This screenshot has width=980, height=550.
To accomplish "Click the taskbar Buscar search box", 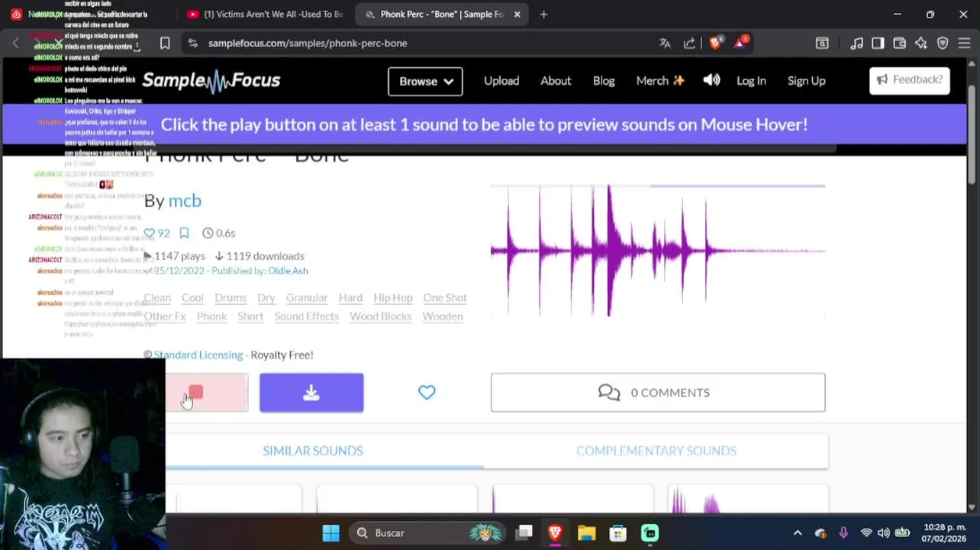I will click(426, 533).
